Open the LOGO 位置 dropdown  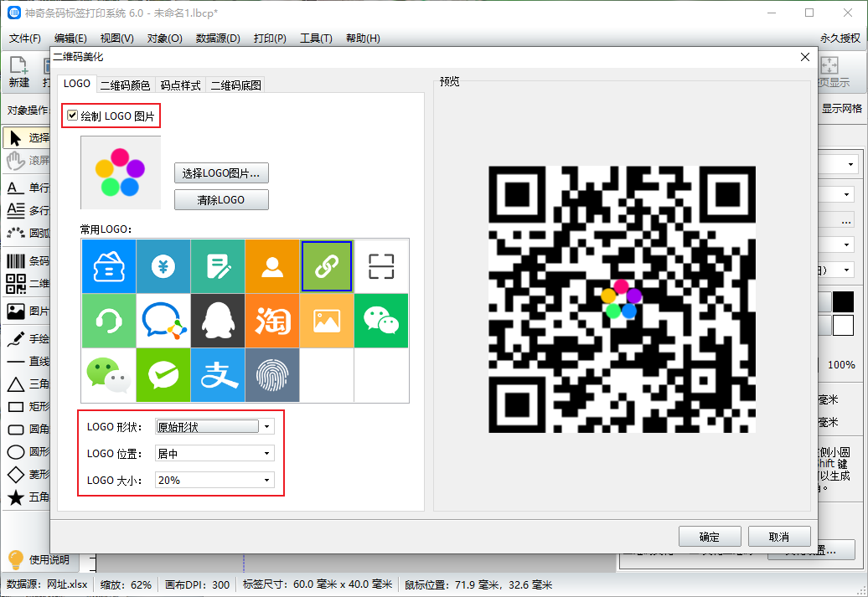[x=214, y=453]
